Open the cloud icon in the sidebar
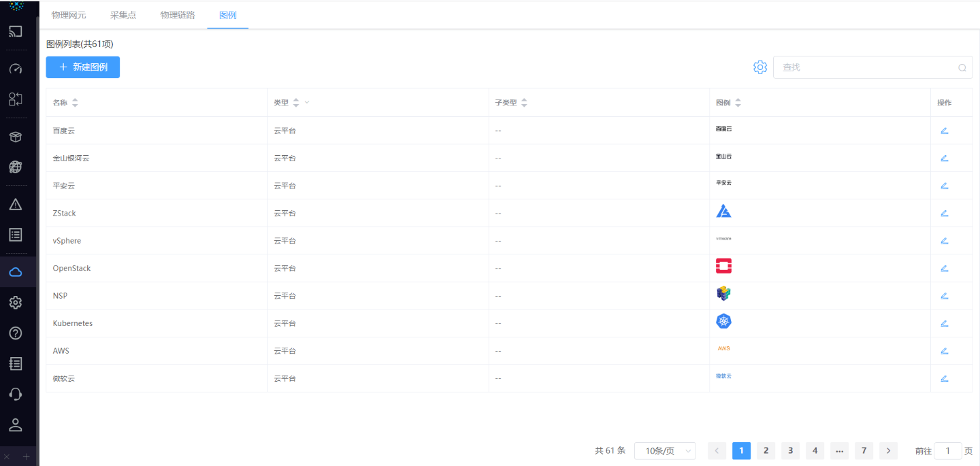980x466 pixels. 16,272
